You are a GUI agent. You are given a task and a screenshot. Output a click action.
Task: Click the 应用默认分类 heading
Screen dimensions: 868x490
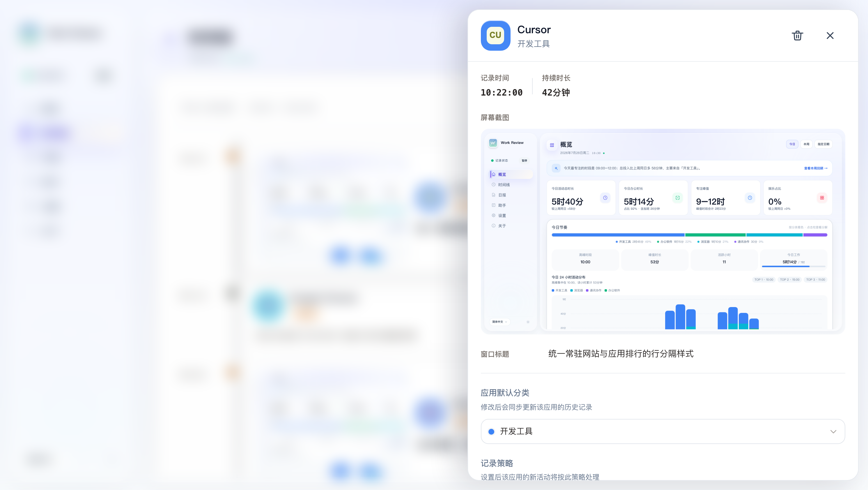pyautogui.click(x=505, y=393)
